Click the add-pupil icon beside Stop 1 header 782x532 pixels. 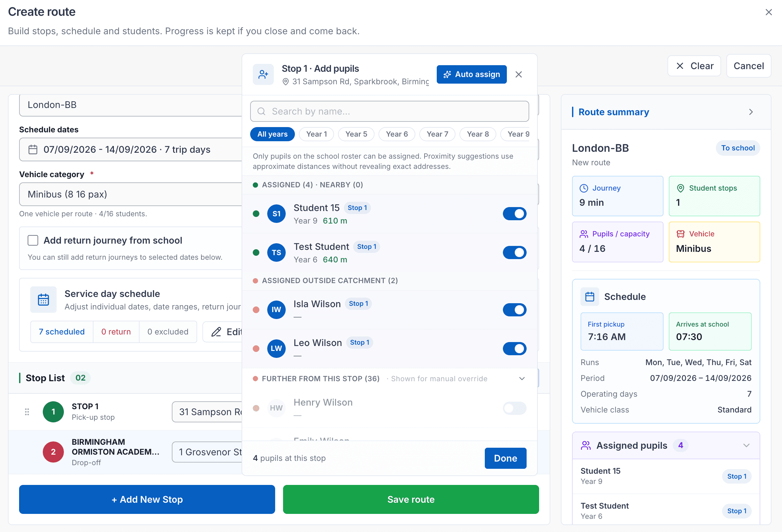coord(263,74)
